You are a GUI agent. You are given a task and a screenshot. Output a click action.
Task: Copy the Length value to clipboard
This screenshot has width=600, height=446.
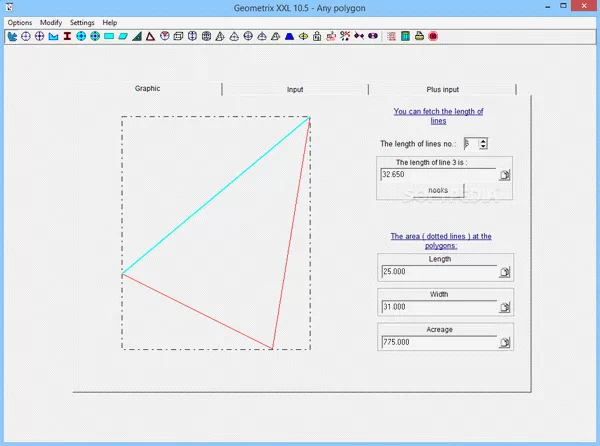[505, 272]
